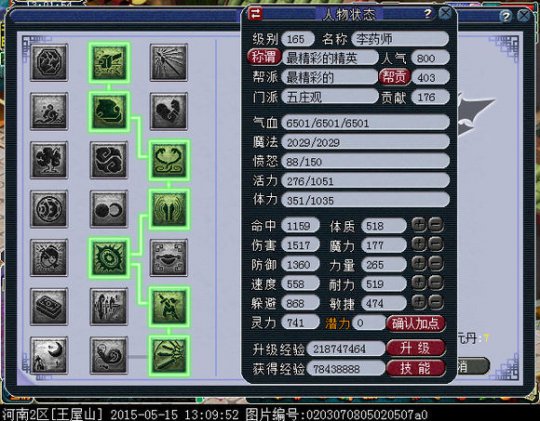Image resolution: width=540 pixels, height=421 pixels.
Task: Click the 升级 level-up button
Action: [x=416, y=348]
